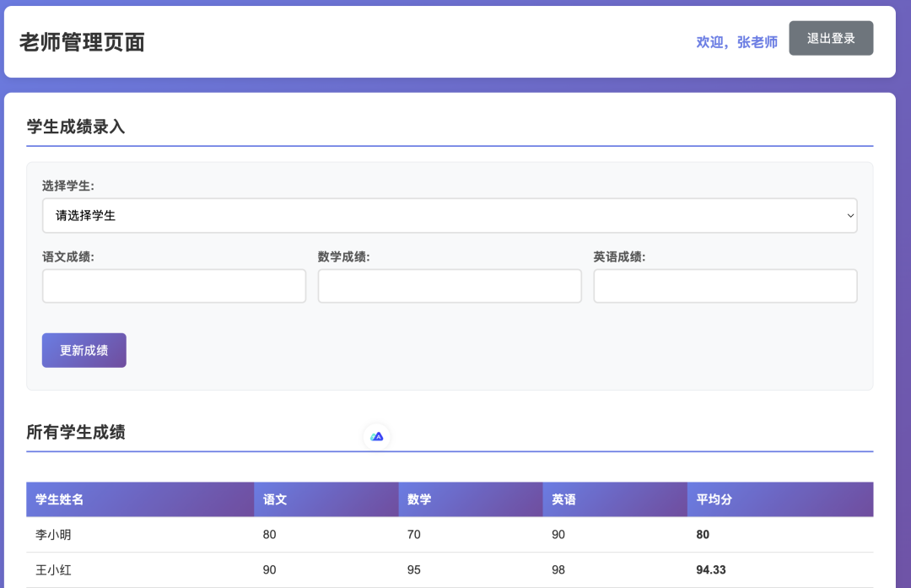The height and width of the screenshot is (588, 911).
Task: Click inside the 数学成绩 math score field
Action: (x=450, y=286)
